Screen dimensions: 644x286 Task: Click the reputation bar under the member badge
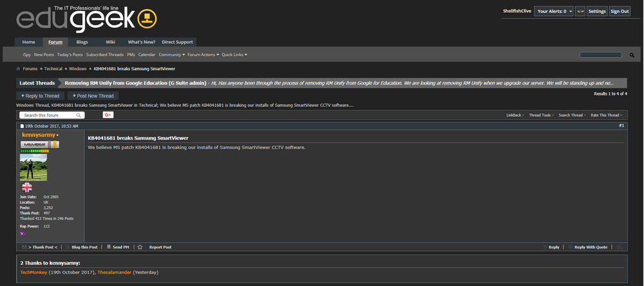[x=34, y=151]
